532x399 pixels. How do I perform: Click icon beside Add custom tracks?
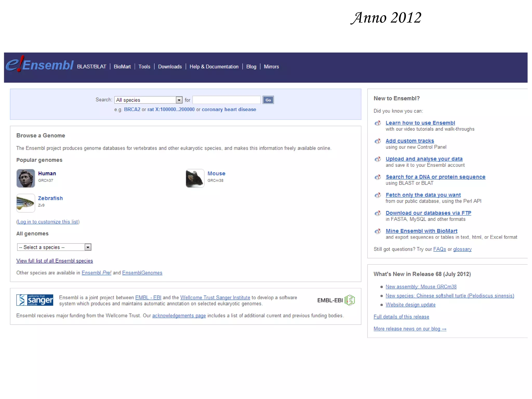[377, 141]
